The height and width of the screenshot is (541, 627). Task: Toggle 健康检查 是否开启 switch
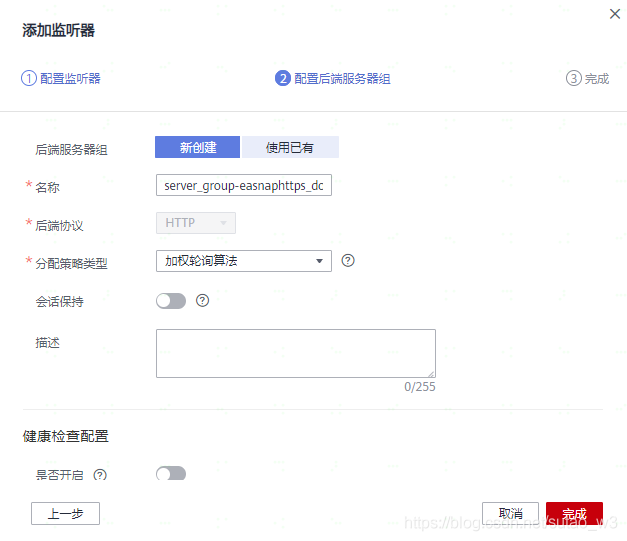coord(171,473)
